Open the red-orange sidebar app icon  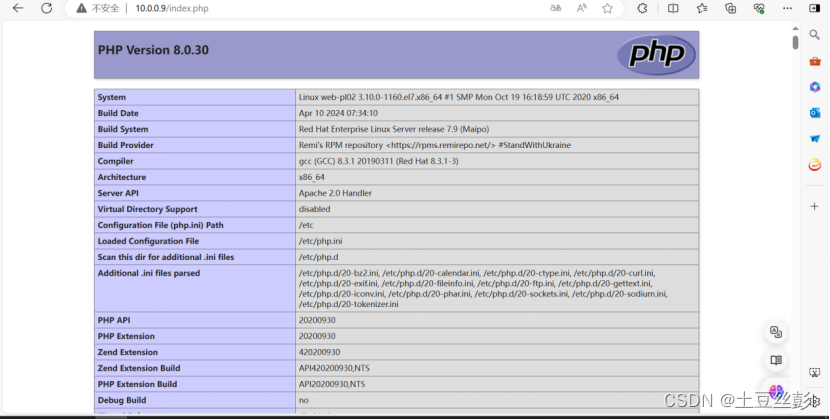point(815,165)
